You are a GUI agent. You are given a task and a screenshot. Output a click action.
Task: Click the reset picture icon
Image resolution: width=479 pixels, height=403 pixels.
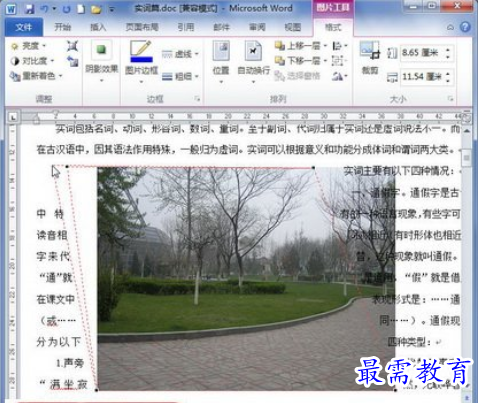pyautogui.click(x=72, y=61)
